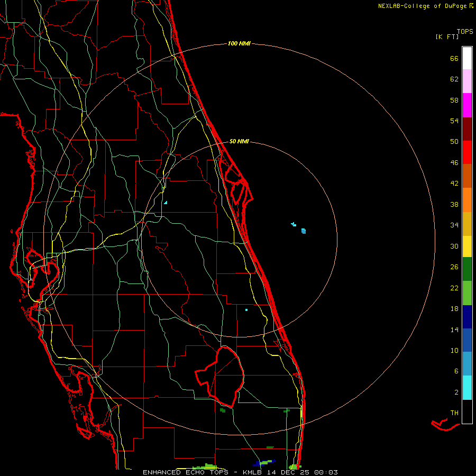Click the cyan swatch near 2

pyautogui.click(x=467, y=387)
